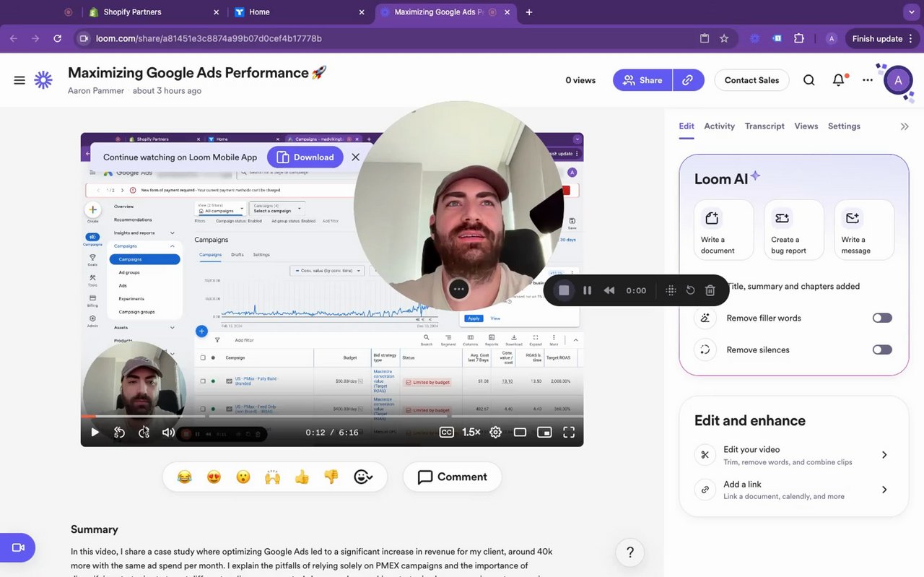Open video player settings gear

point(495,432)
